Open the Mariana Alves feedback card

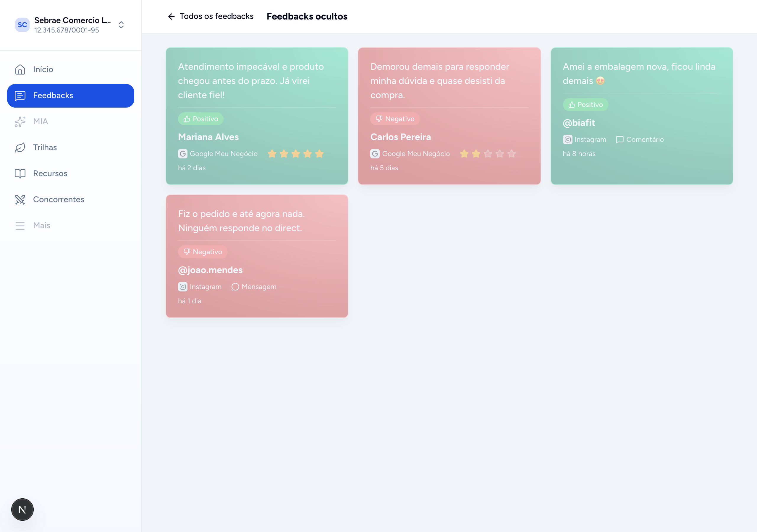(257, 116)
